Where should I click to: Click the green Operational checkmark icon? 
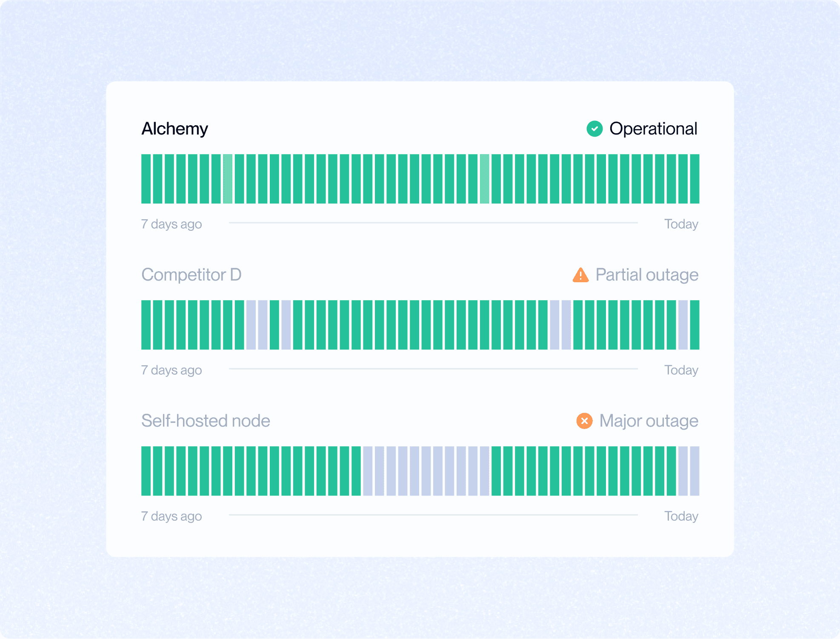click(594, 129)
